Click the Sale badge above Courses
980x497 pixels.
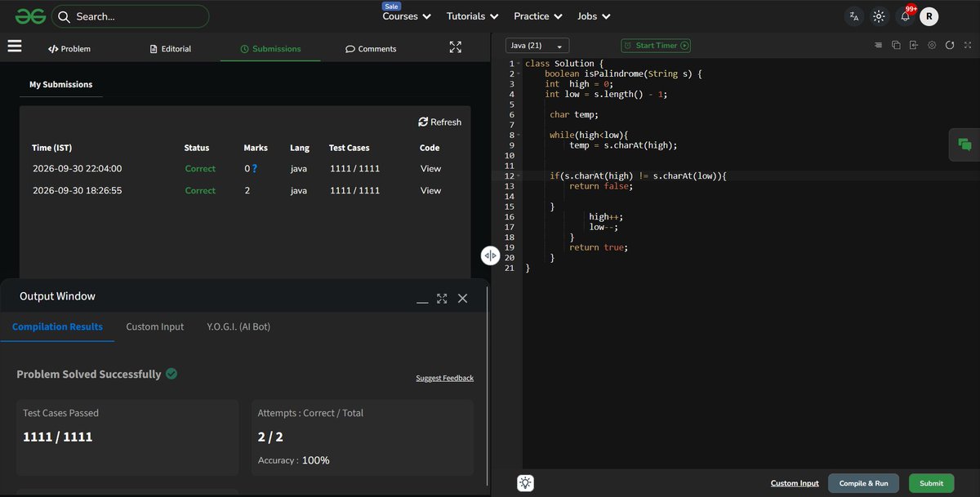coord(391,5)
